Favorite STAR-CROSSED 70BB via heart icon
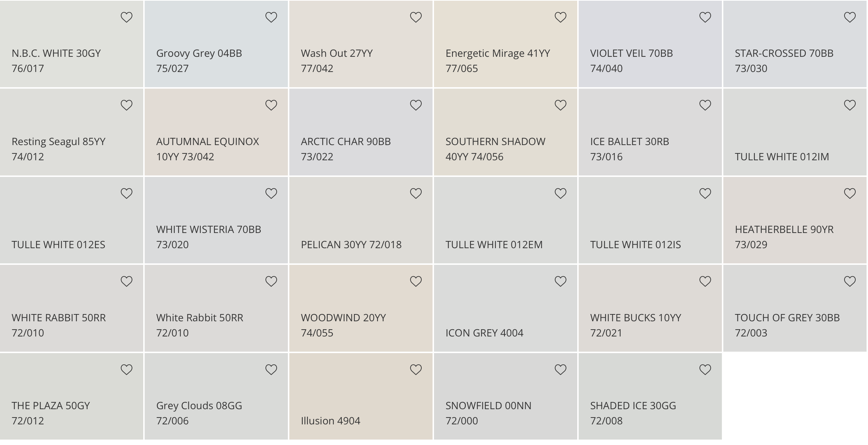 pyautogui.click(x=850, y=17)
